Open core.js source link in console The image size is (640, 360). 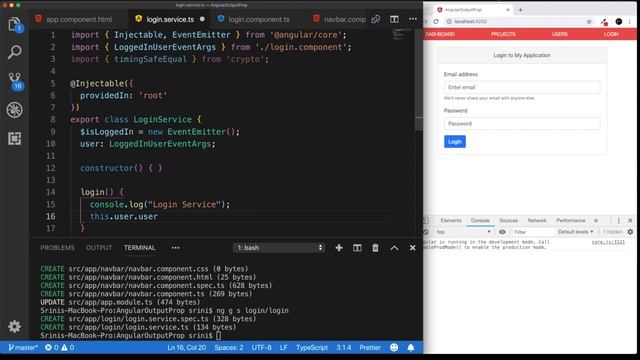click(608, 242)
